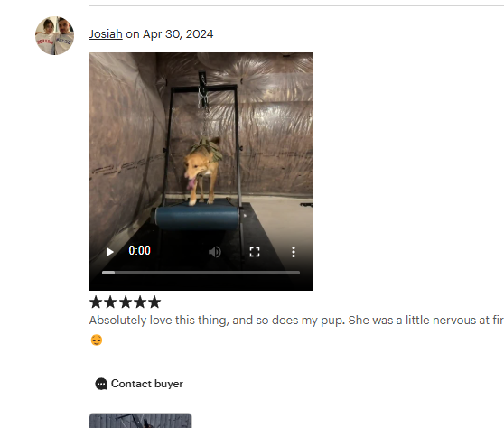The height and width of the screenshot is (428, 504).
Task: Click the first star in the rating
Action: pos(96,302)
